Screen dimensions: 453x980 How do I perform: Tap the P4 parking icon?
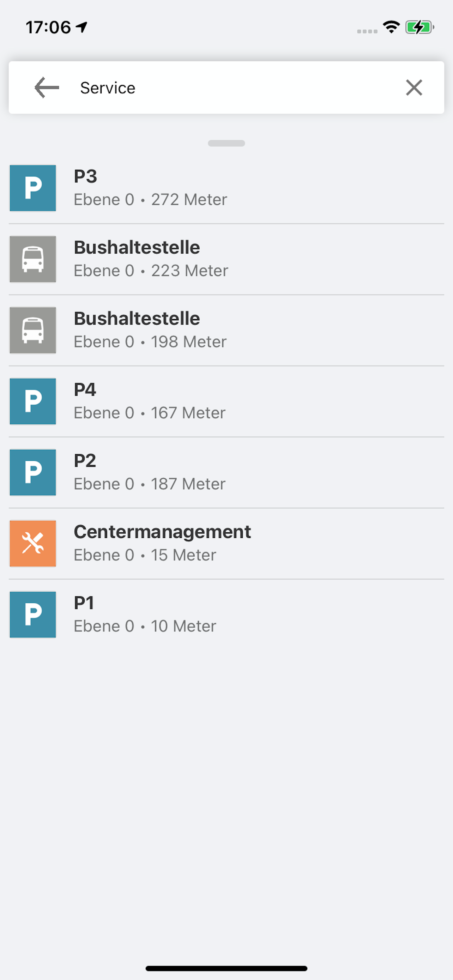pyautogui.click(x=33, y=401)
